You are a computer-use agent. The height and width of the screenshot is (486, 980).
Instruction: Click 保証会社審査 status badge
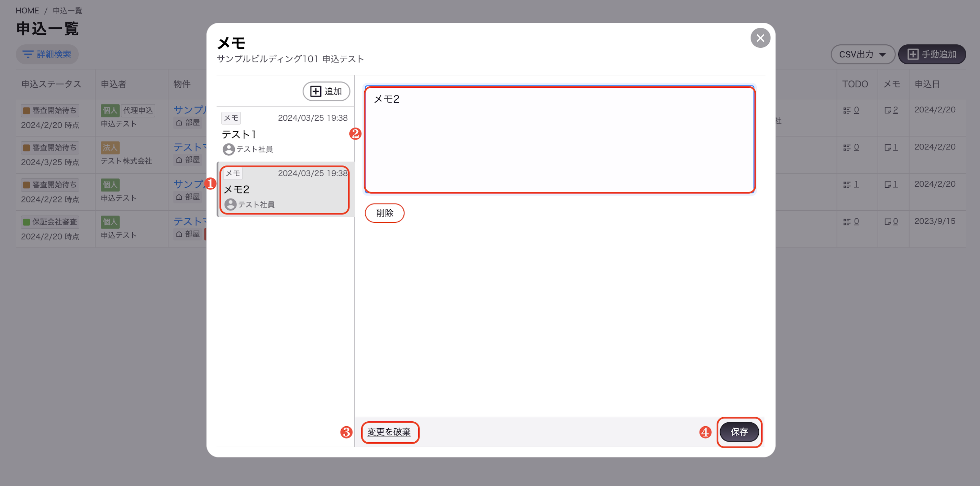pos(50,222)
